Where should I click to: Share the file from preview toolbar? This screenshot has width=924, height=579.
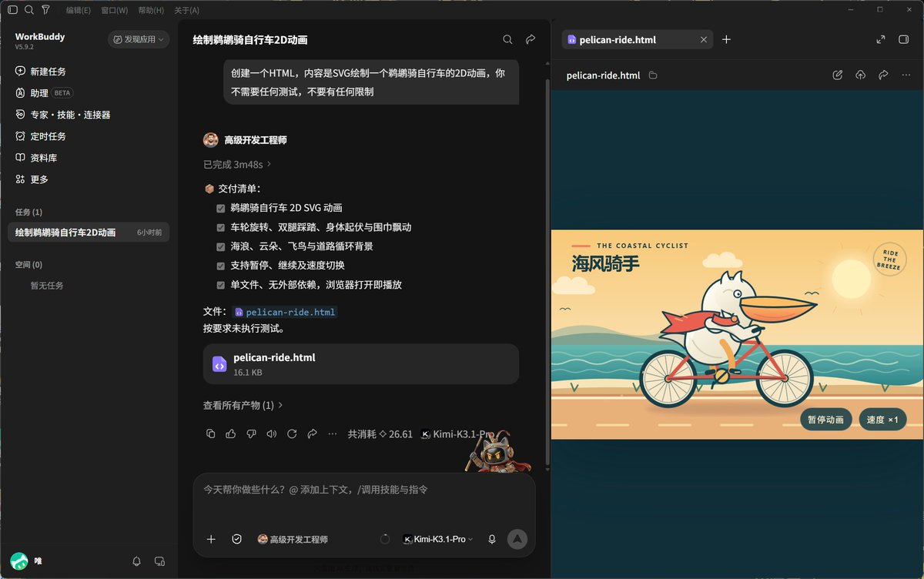click(883, 75)
